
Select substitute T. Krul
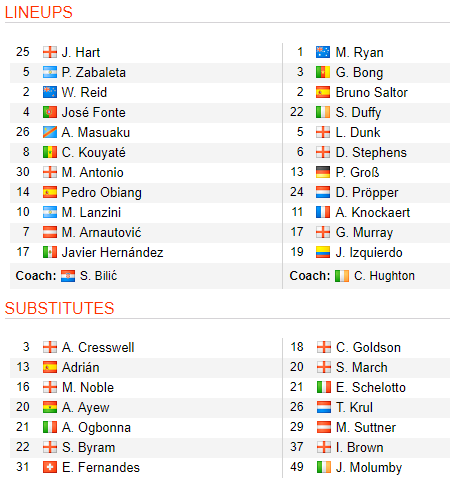pyautogui.click(x=354, y=407)
